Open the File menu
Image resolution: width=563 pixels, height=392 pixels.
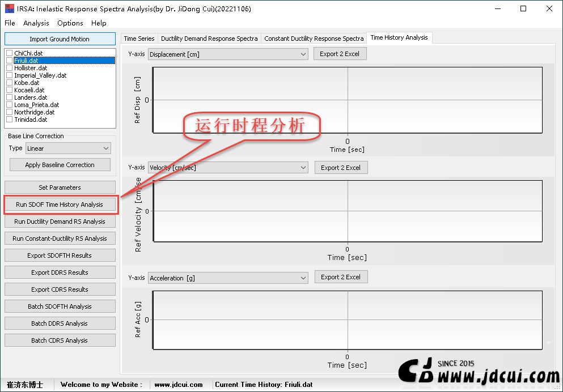[10, 23]
